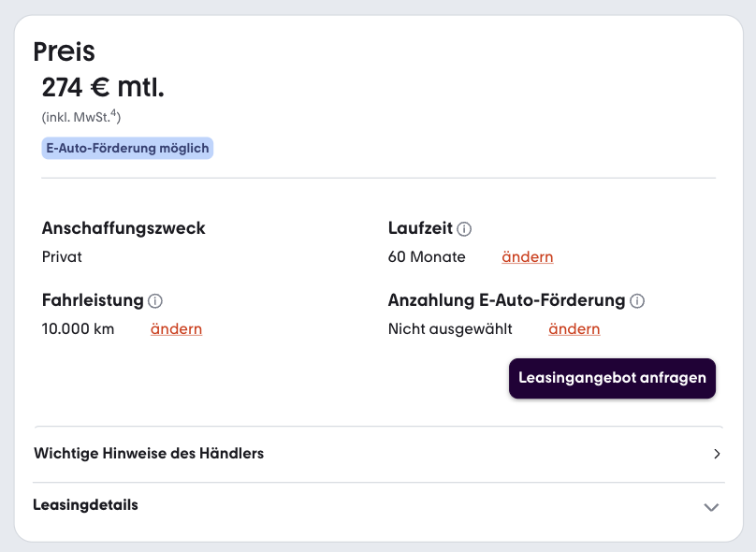The width and height of the screenshot is (756, 552).
Task: Open the Wichtige Hinweise des Händlers row
Action: [x=379, y=454]
